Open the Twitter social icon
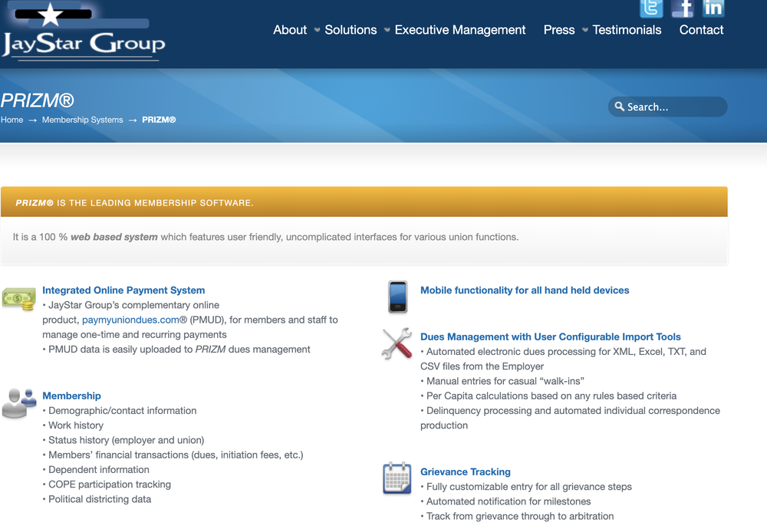This screenshot has height=532, width=767. (x=651, y=8)
